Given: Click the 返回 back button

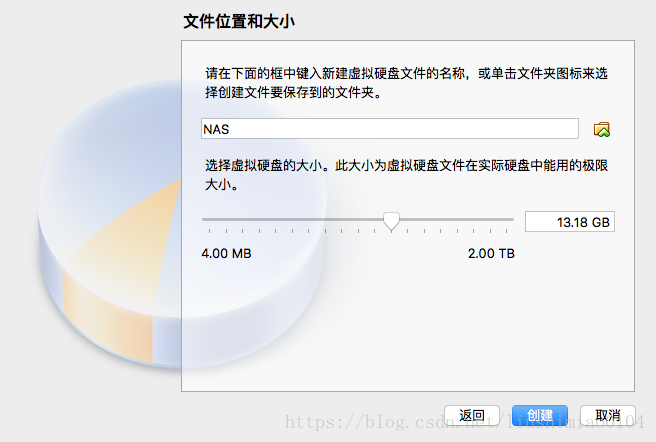Looking at the screenshot, I should (472, 415).
